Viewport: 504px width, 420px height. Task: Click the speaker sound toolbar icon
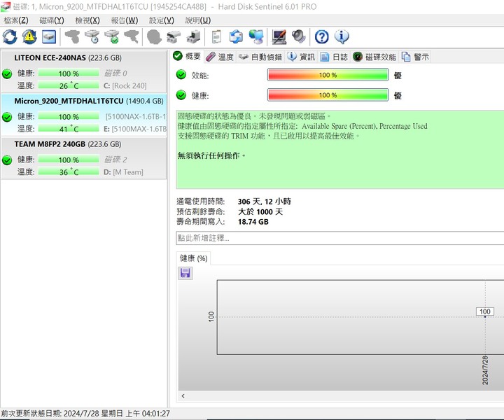(299, 36)
